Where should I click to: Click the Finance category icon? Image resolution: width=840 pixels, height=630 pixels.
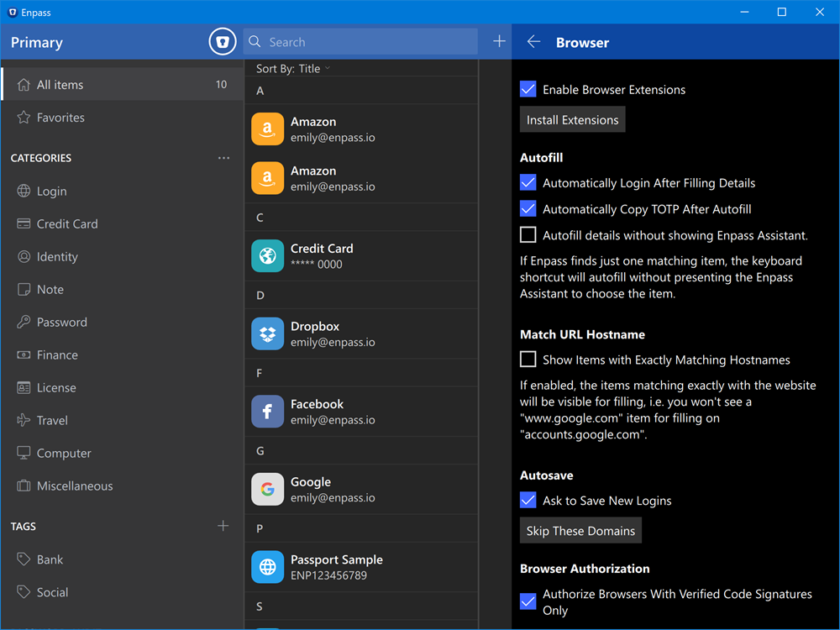24,354
